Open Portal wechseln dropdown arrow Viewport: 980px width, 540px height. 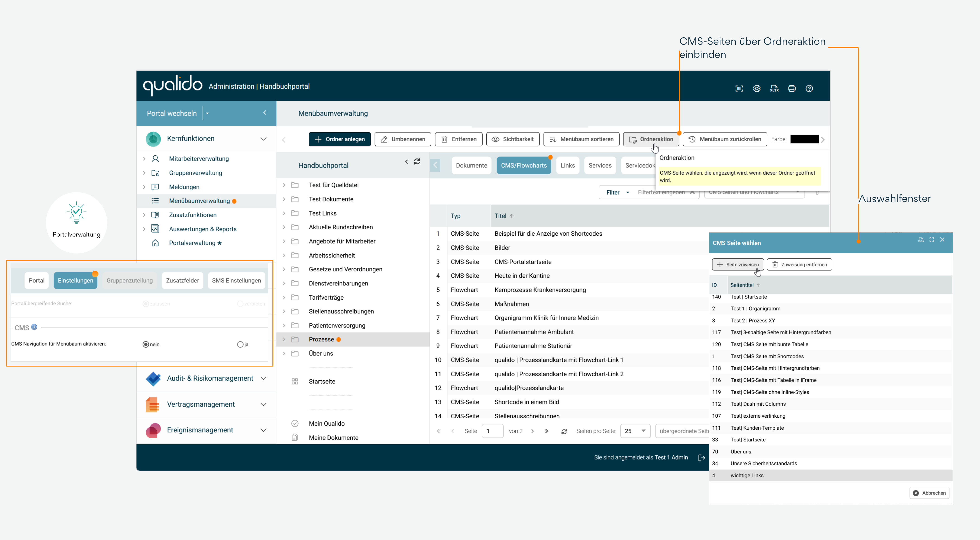point(207,113)
